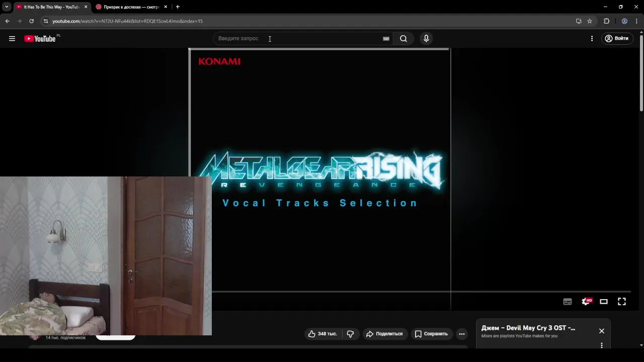
Task: Reload the page with the refresh icon
Action: click(x=31, y=21)
